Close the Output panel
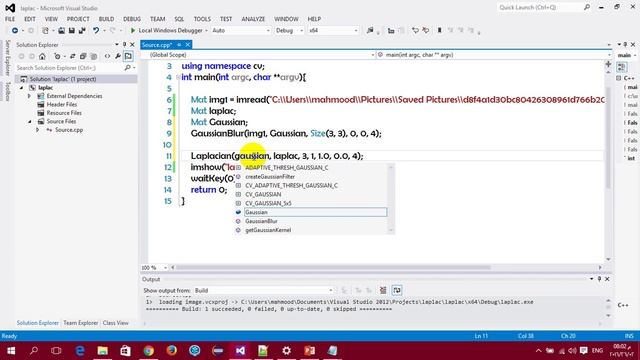Image resolution: width=640 pixels, height=360 pixels. 607,279
